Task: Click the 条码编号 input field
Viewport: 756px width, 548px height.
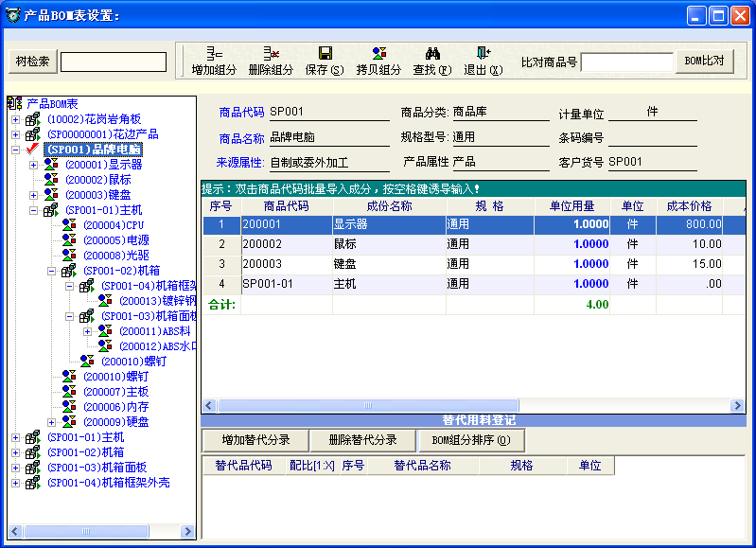Action: (653, 137)
